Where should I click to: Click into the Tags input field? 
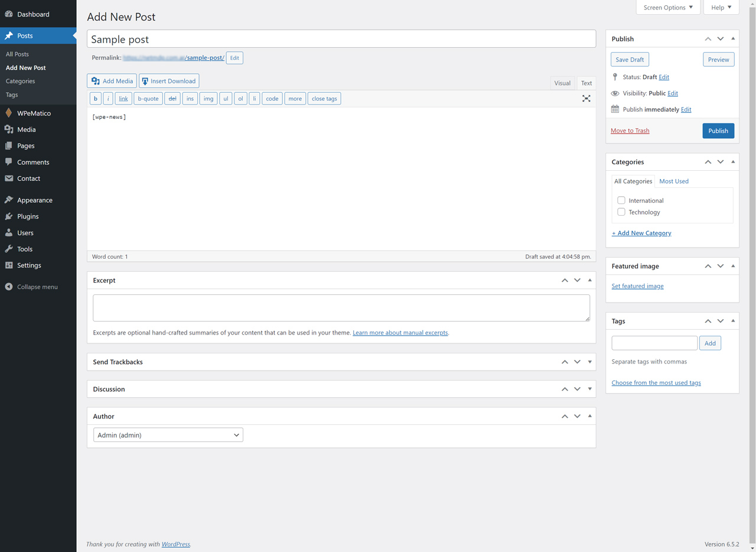pyautogui.click(x=654, y=343)
